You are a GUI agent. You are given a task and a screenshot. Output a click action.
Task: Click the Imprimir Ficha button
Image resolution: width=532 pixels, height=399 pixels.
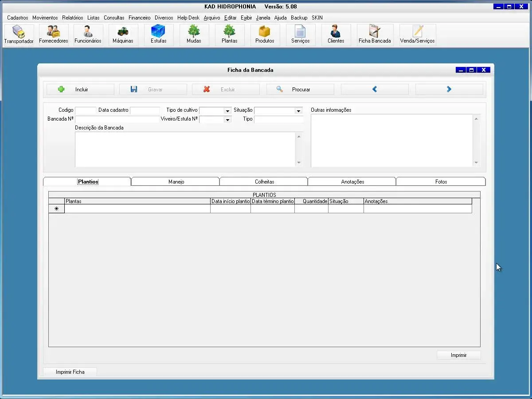click(x=70, y=372)
